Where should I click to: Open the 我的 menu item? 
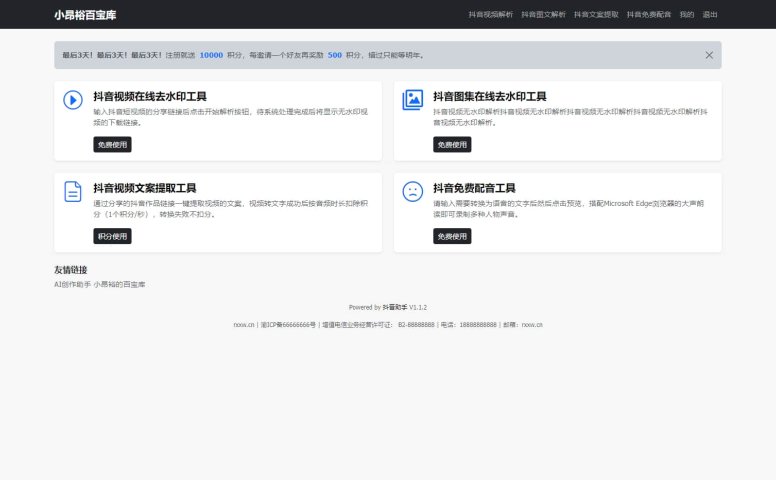coord(687,14)
